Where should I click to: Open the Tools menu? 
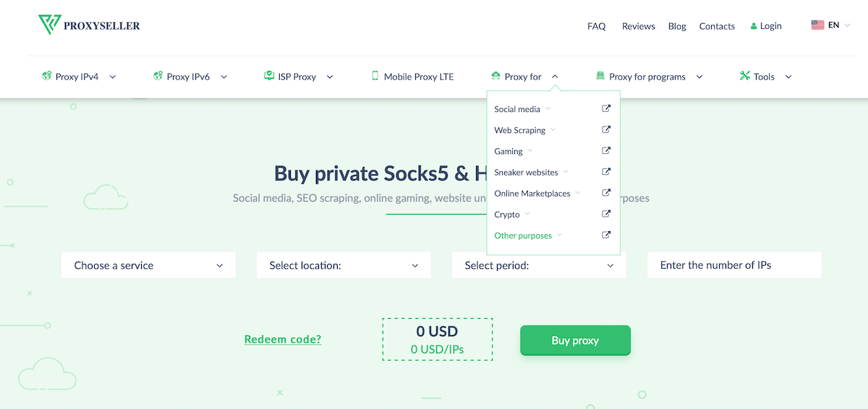coord(765,77)
